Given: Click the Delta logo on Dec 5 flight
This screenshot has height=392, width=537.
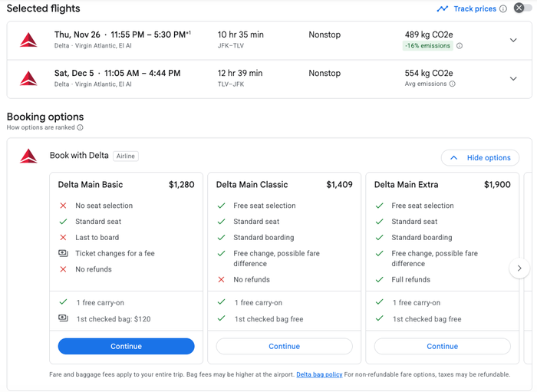Looking at the screenshot, I should [28, 78].
